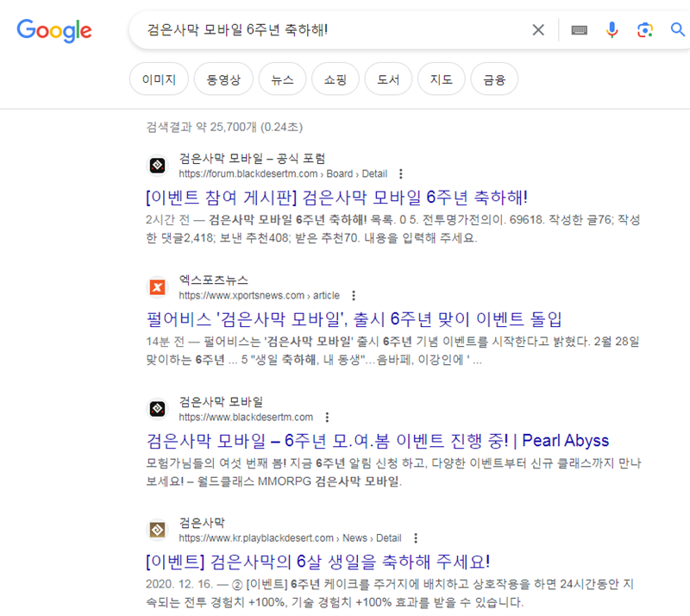The width and height of the screenshot is (690, 616).
Task: Select the 동영상 filter chip
Action: pyautogui.click(x=223, y=80)
